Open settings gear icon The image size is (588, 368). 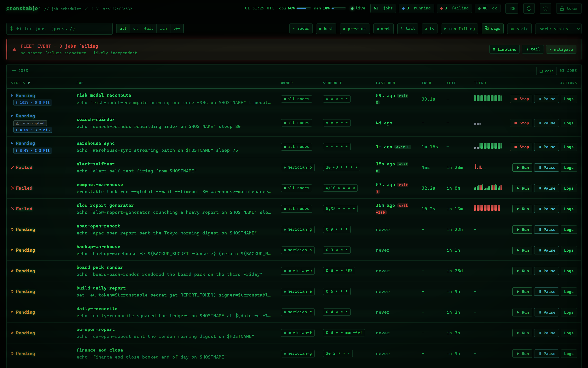click(x=545, y=9)
